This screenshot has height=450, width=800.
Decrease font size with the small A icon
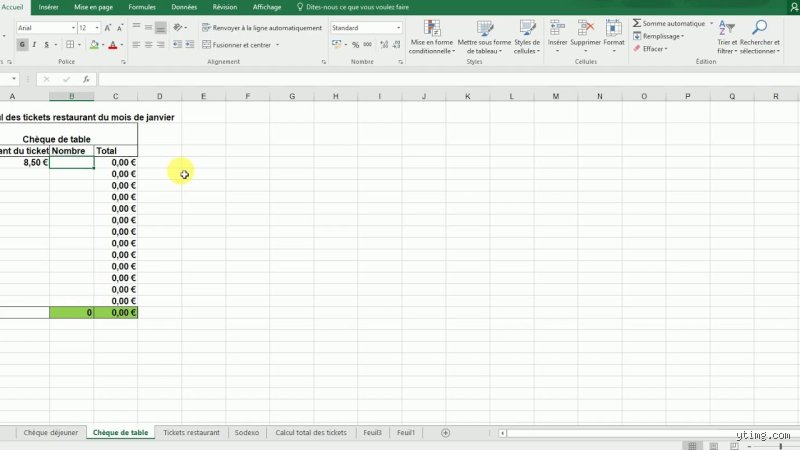(120, 28)
